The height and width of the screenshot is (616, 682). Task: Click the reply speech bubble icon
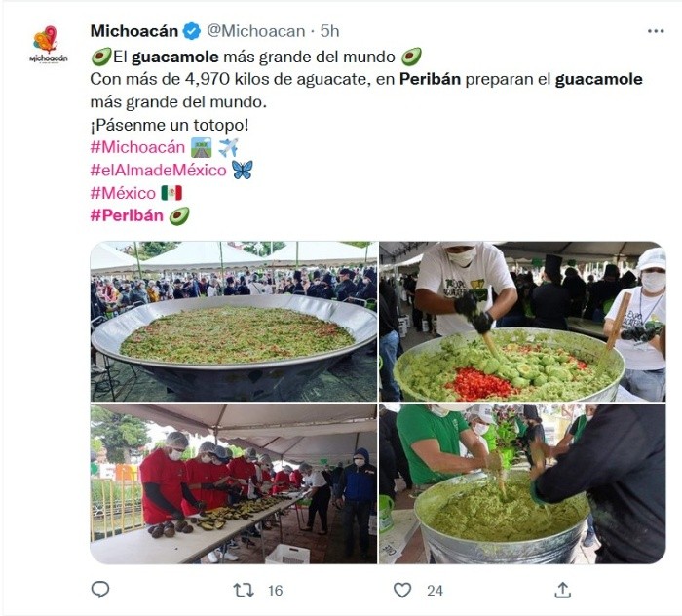click(x=100, y=590)
